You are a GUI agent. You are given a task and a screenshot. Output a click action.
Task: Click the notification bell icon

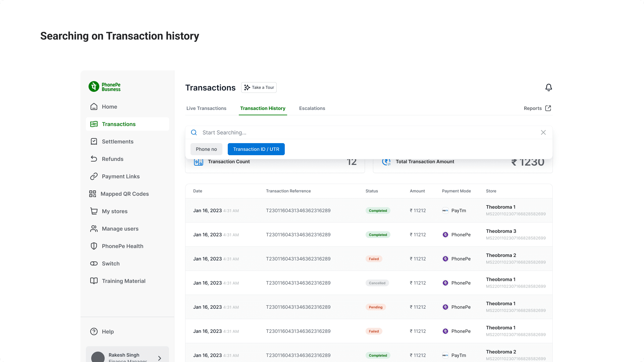pyautogui.click(x=548, y=87)
